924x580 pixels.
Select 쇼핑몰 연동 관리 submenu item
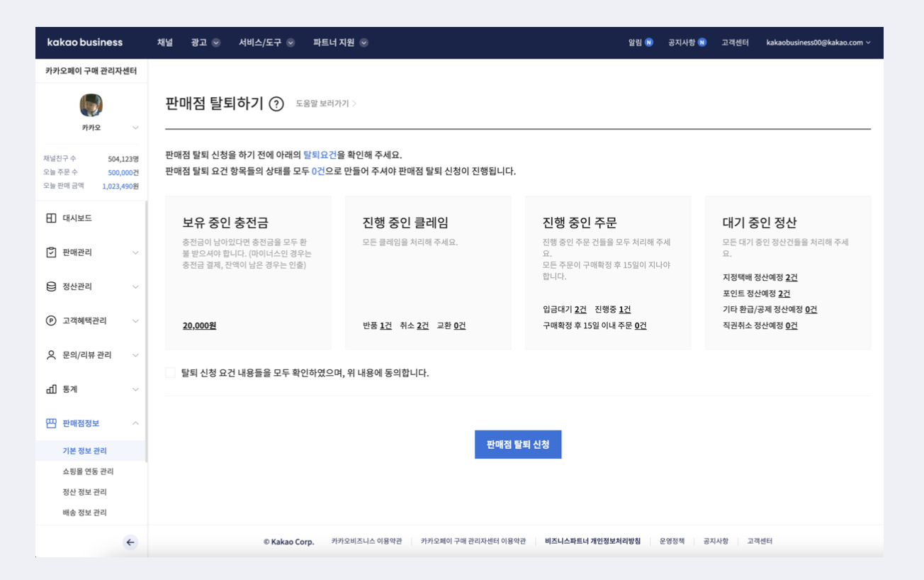(88, 472)
